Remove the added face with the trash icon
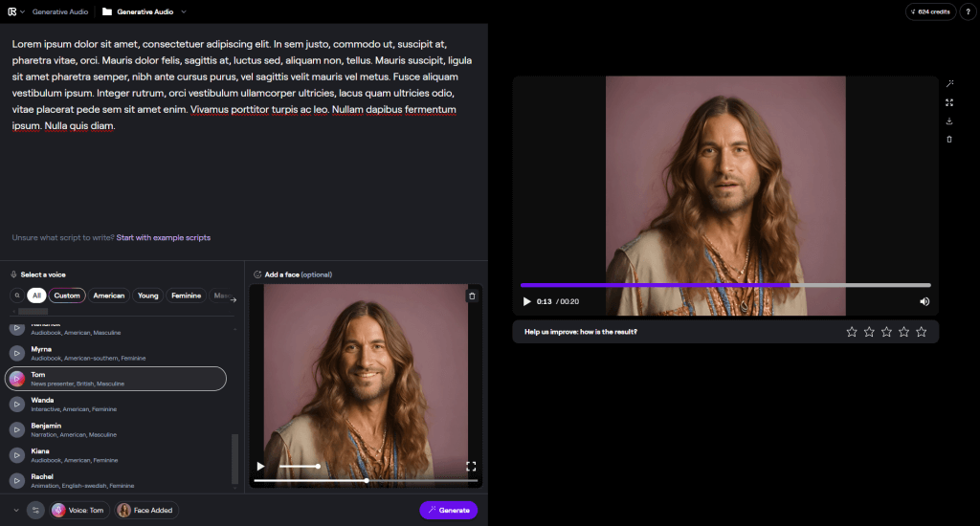Screen dimensions: 980x526 tap(473, 296)
